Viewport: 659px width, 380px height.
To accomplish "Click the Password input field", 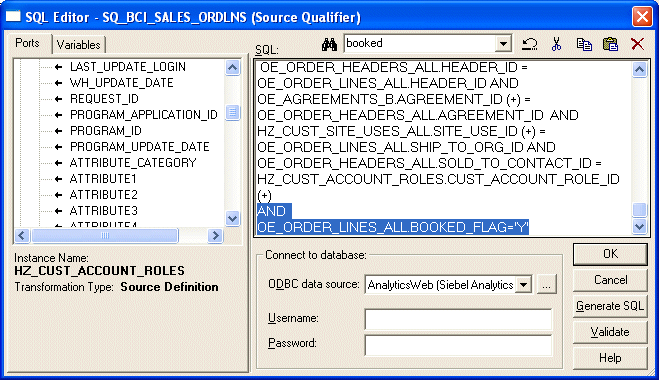I will click(458, 346).
